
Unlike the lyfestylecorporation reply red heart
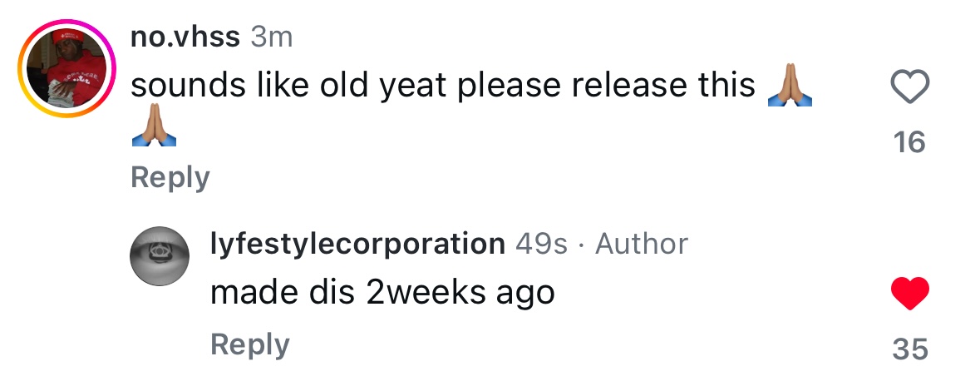pos(909,293)
